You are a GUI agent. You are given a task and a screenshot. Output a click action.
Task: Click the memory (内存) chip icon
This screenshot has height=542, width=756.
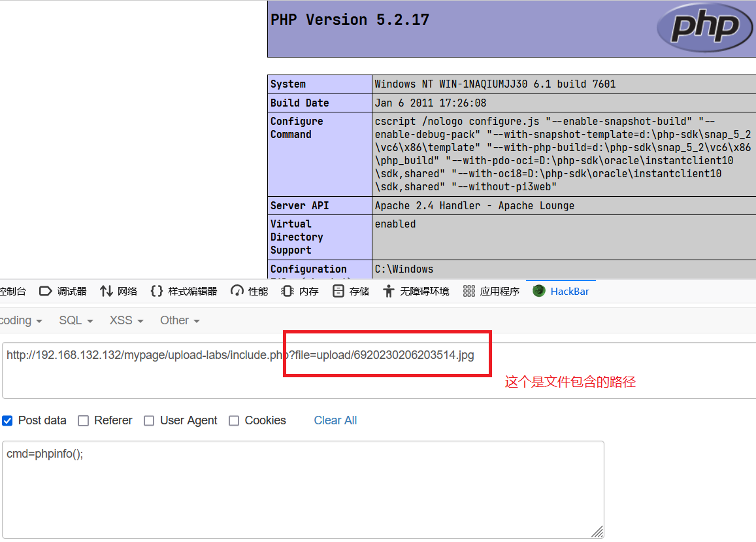tap(288, 291)
